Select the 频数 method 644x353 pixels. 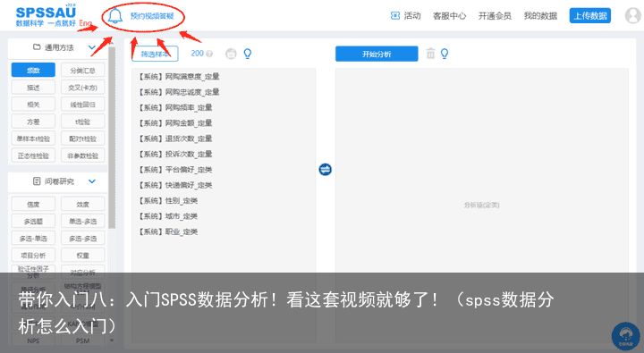(x=33, y=71)
